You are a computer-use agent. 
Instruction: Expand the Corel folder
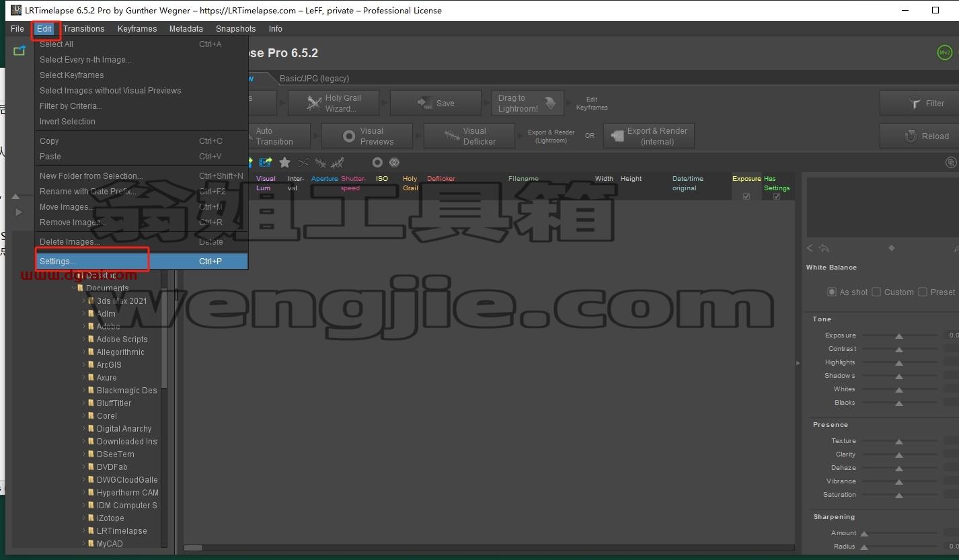click(x=84, y=415)
